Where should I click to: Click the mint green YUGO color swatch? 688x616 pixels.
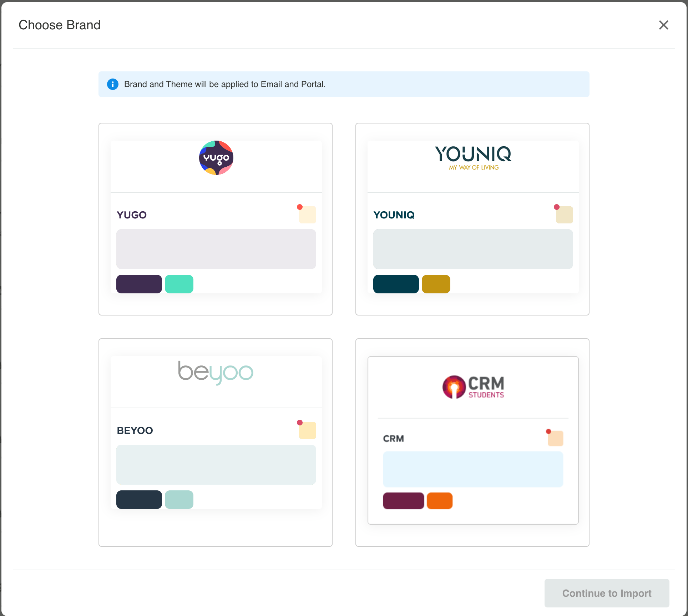click(x=179, y=284)
